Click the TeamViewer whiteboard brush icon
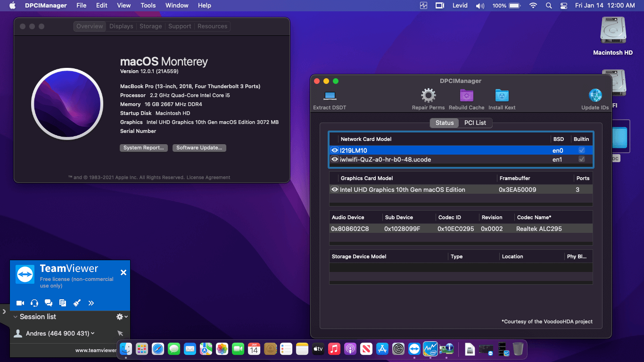 [x=77, y=303]
